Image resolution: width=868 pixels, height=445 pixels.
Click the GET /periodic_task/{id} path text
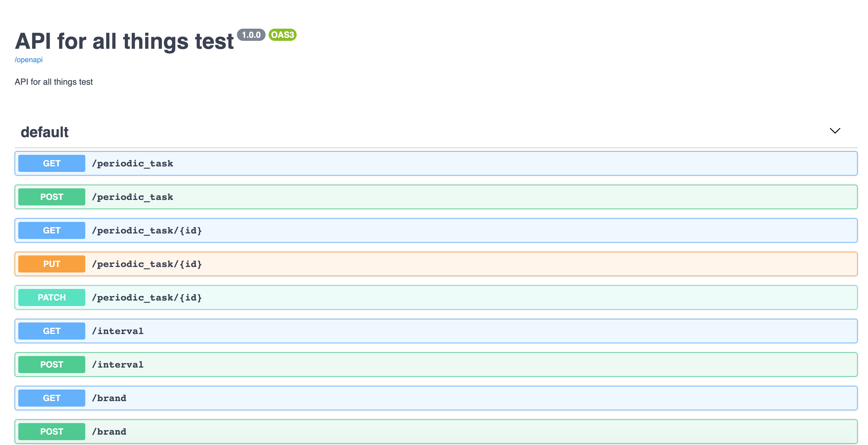(x=147, y=231)
